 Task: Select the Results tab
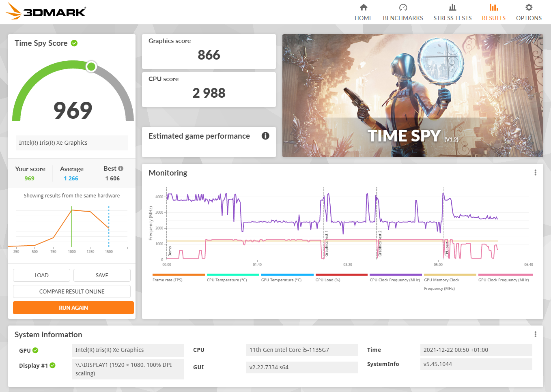(x=494, y=12)
